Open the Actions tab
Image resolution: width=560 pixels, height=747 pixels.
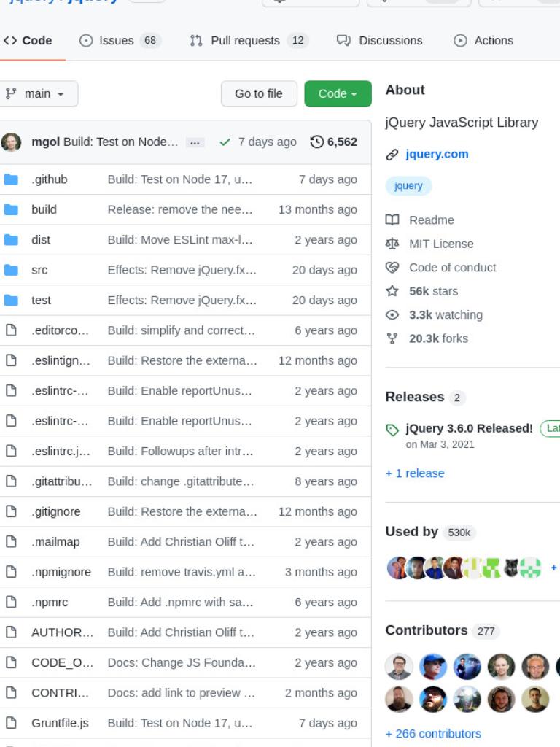tap(483, 41)
